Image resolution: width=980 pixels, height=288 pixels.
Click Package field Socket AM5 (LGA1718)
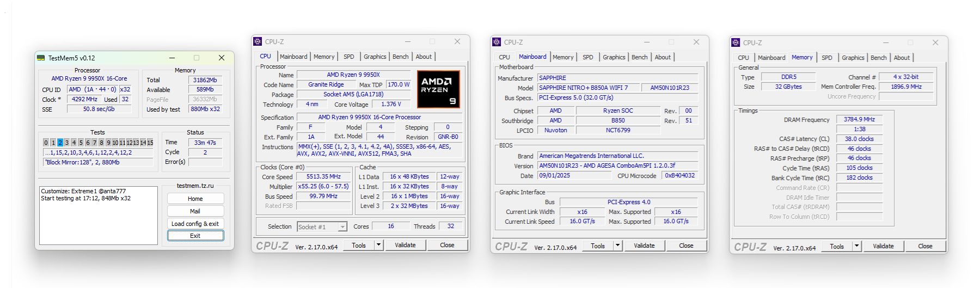click(x=354, y=94)
